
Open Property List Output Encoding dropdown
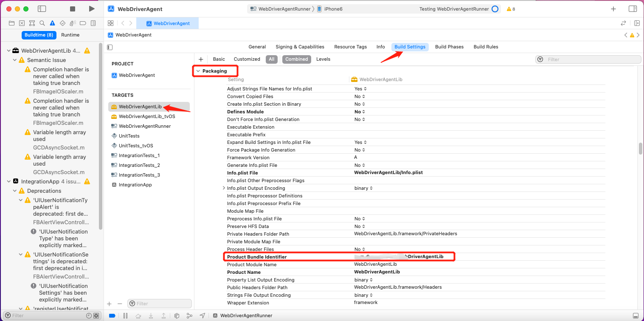pyautogui.click(x=363, y=280)
